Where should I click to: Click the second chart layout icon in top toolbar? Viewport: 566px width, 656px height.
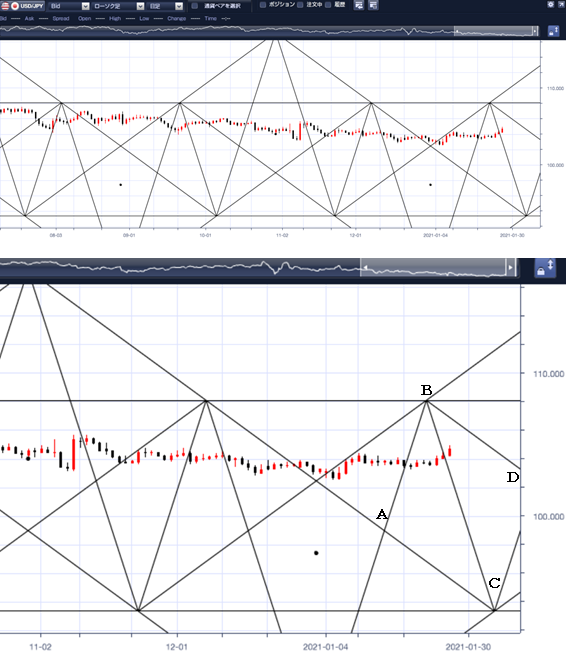coord(373,5)
